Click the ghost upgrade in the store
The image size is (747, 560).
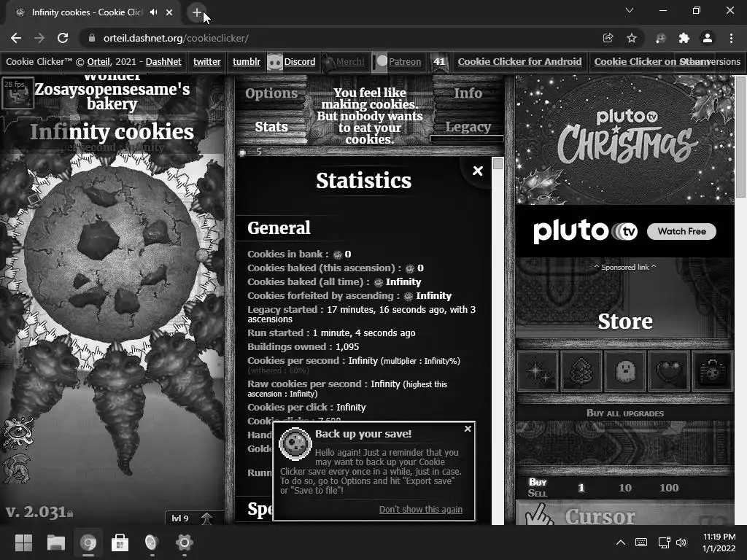pos(625,371)
